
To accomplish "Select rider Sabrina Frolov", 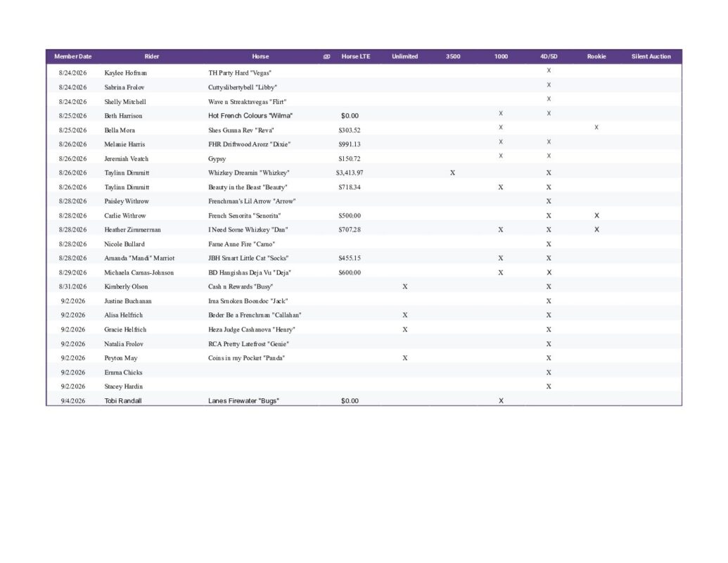I will 124,87.
